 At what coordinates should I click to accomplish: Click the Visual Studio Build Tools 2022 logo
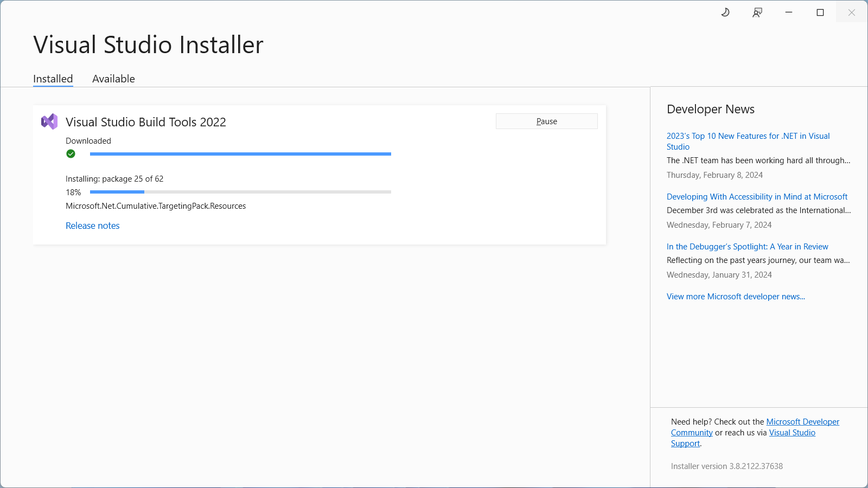click(50, 121)
